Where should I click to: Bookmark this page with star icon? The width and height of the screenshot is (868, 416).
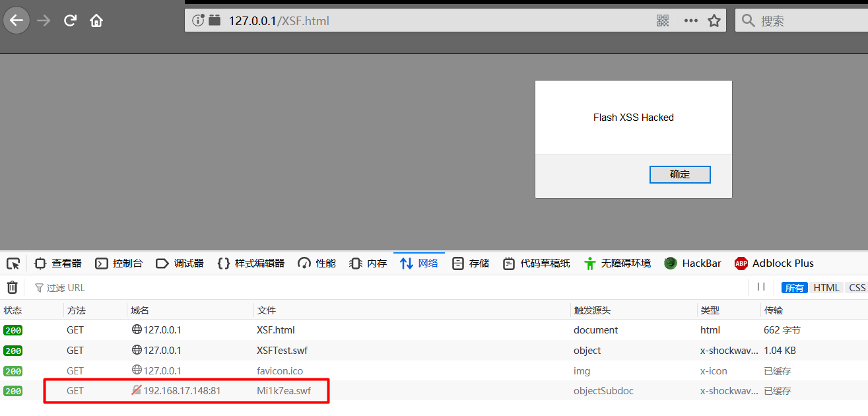point(714,20)
